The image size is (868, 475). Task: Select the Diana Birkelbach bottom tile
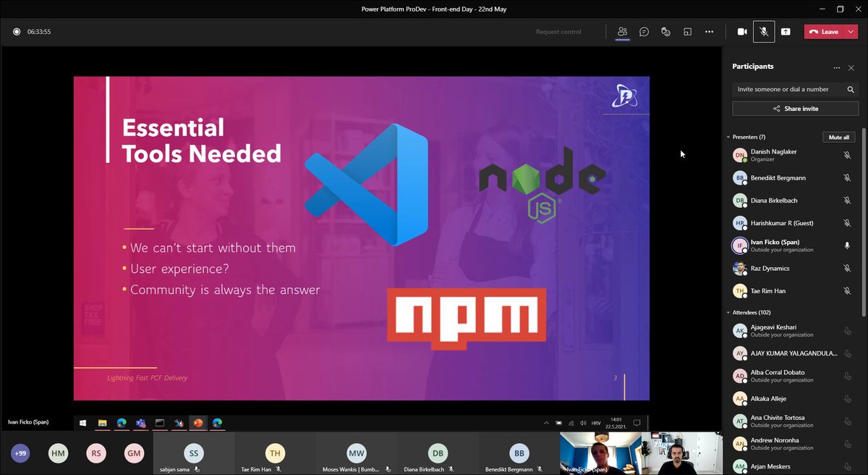[x=438, y=454]
